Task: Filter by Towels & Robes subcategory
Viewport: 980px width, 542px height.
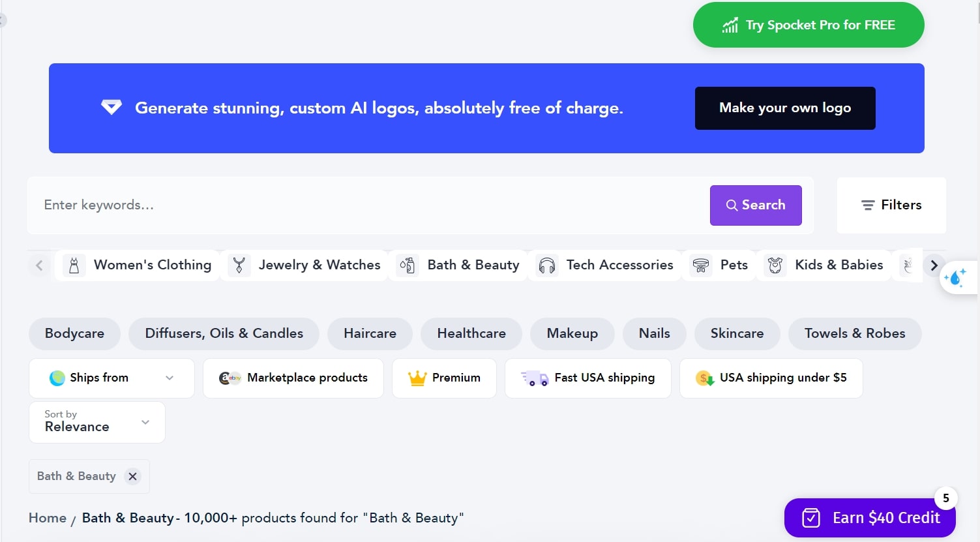Action: (x=855, y=334)
